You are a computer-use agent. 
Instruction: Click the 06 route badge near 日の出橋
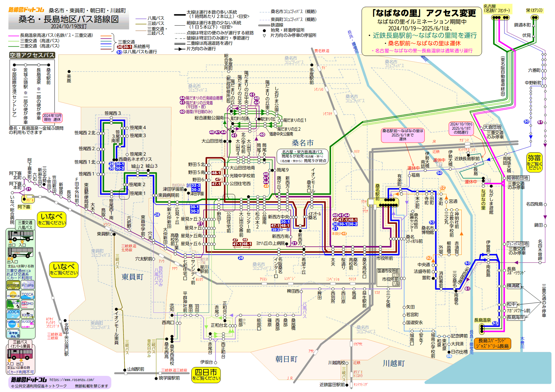(449, 356)
